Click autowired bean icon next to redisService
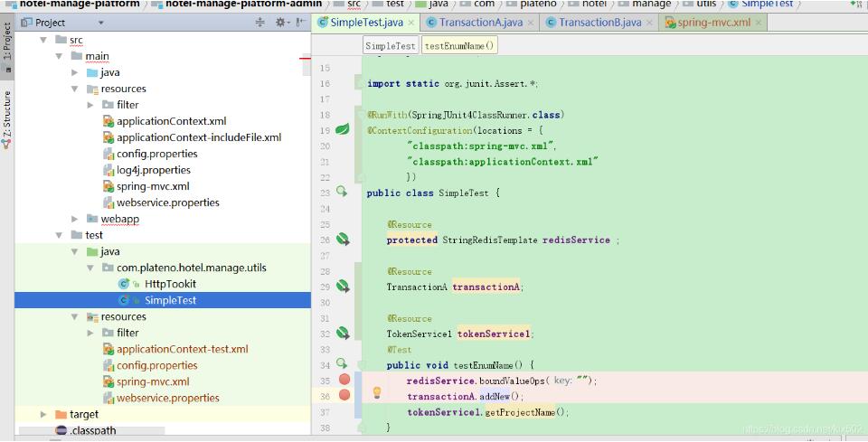 click(x=343, y=240)
